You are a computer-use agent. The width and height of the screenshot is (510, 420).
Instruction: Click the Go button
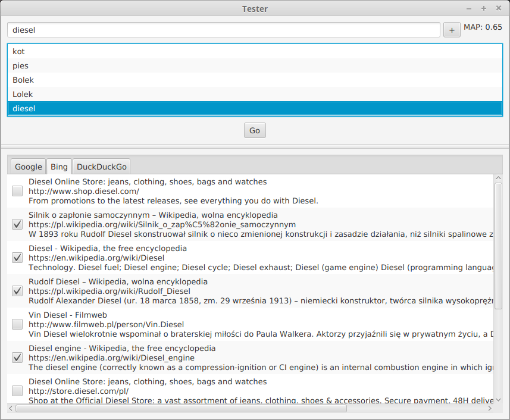coord(255,130)
